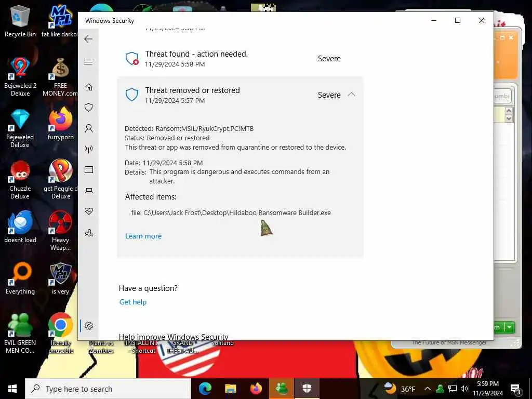This screenshot has width=532, height=399.
Task: Open Device performance & health heart icon
Action: 88,211
